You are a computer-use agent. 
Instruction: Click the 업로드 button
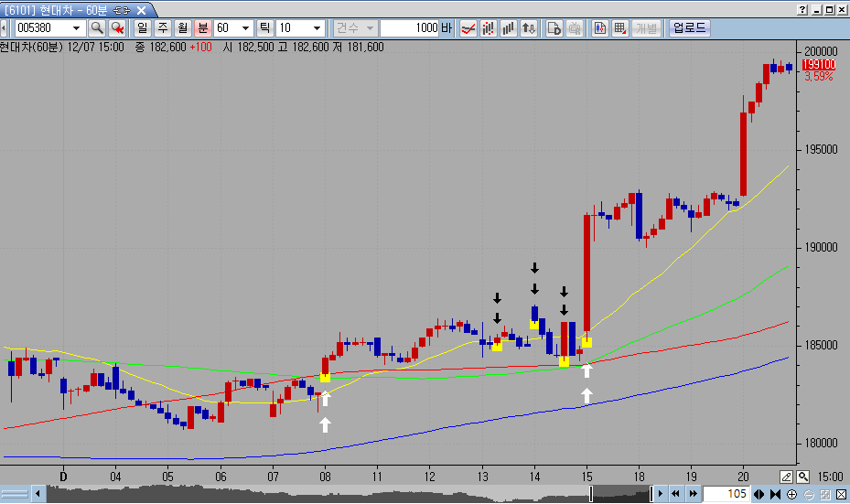coord(689,27)
